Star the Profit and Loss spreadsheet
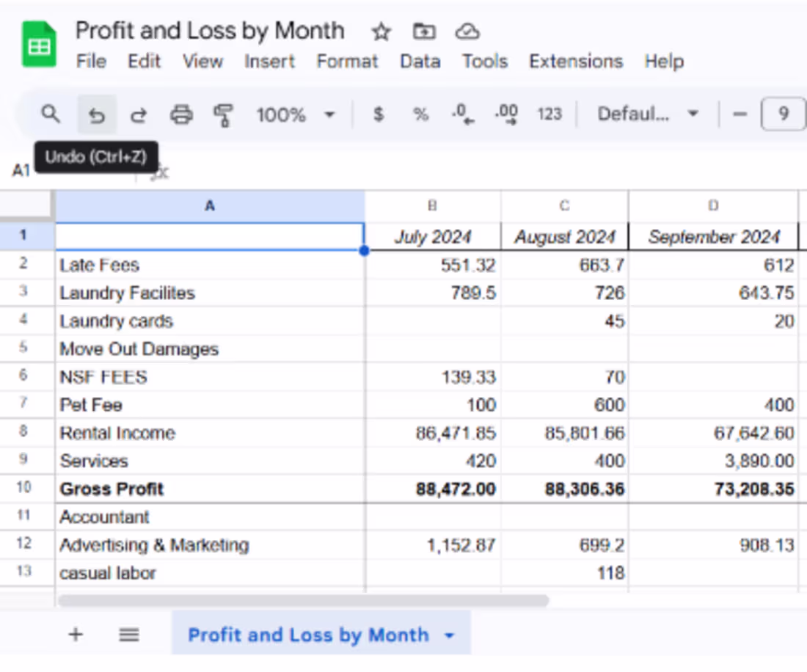This screenshot has height=672, width=807. tap(381, 32)
